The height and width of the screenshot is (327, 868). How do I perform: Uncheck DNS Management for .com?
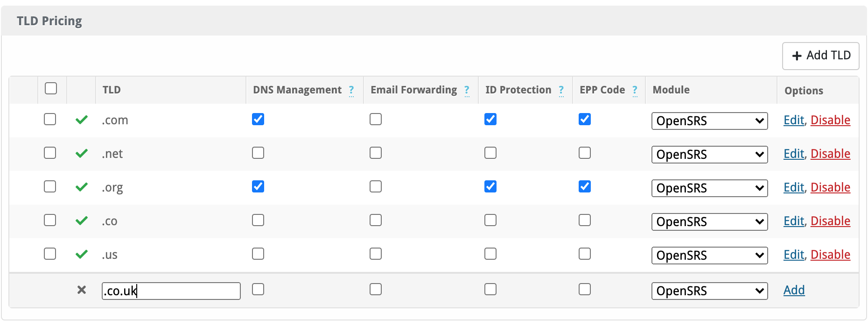(258, 120)
